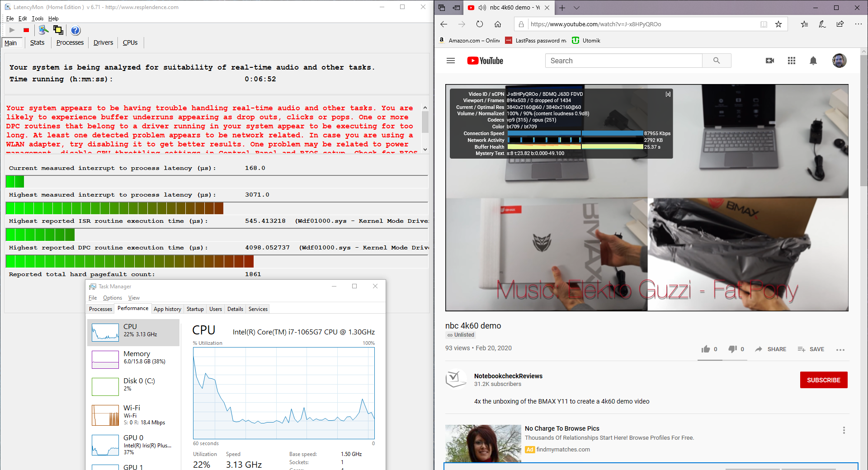
Task: Click the YouTube search magnifier button
Action: [717, 61]
